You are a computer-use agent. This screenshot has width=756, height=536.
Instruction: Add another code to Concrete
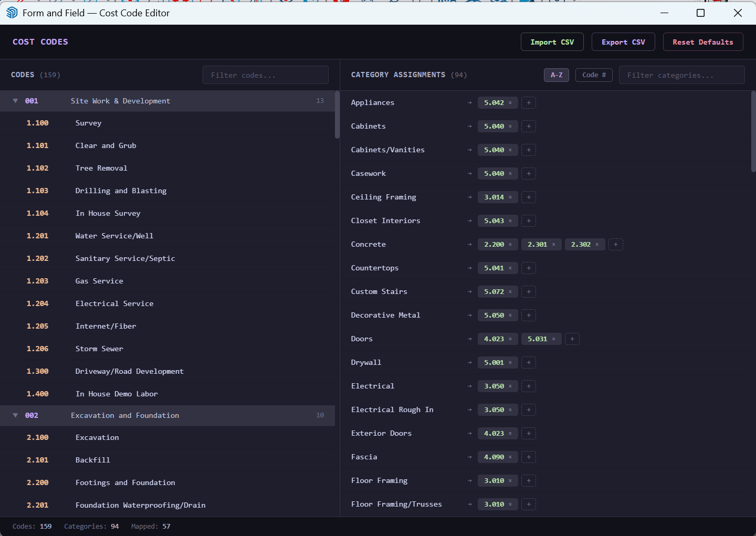pos(615,244)
